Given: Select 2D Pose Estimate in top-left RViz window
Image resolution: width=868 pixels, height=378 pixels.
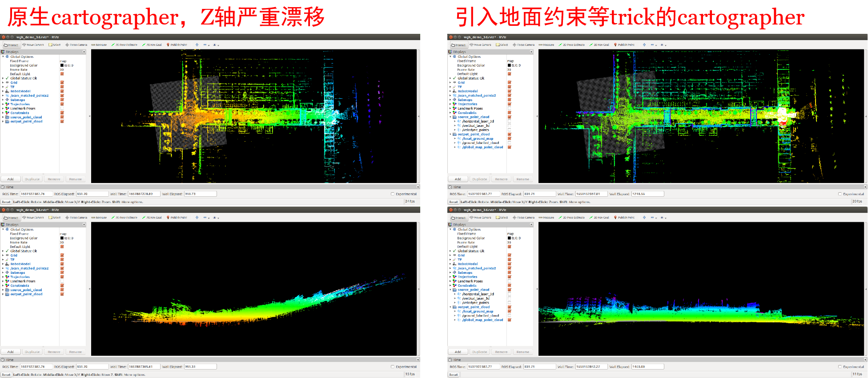Looking at the screenshot, I should (x=125, y=45).
